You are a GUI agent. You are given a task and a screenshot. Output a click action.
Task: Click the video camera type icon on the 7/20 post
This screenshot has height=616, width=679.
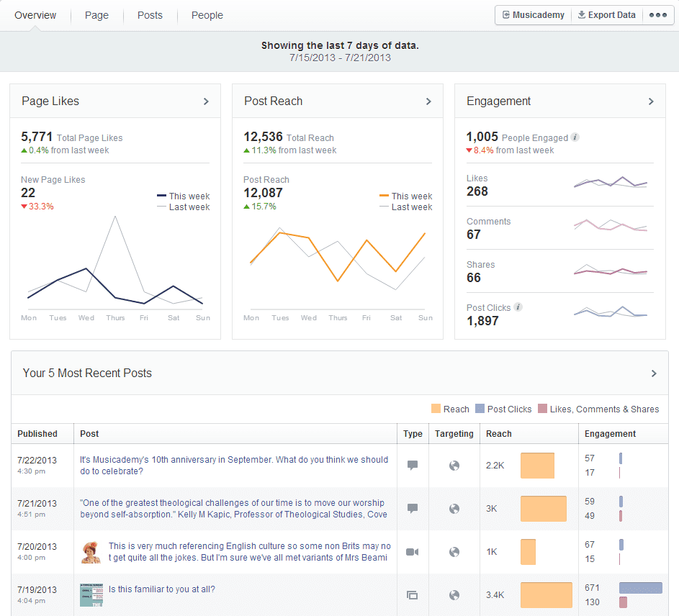coord(413,551)
